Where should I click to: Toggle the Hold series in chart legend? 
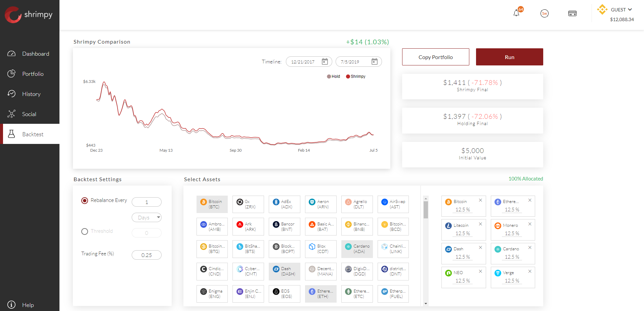[334, 76]
